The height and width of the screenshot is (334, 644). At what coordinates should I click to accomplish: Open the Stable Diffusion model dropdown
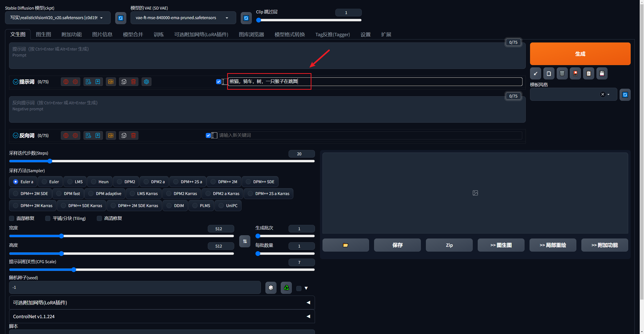(57, 18)
